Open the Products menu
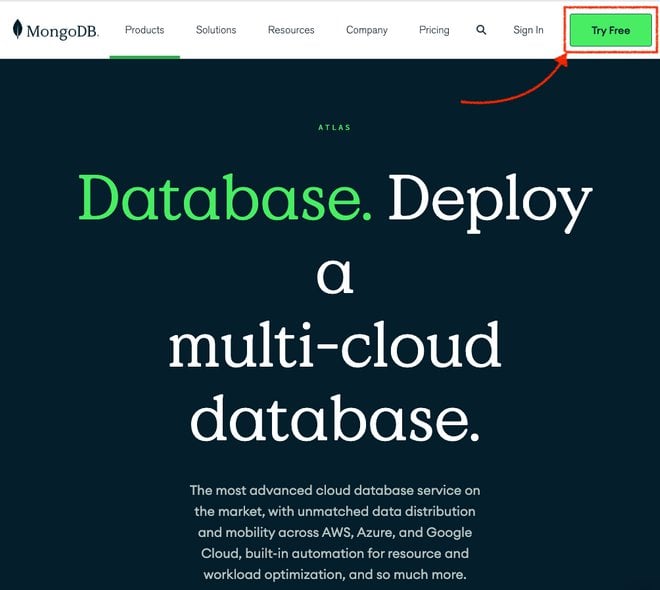Screen dimensions: 660x590 pos(144,30)
